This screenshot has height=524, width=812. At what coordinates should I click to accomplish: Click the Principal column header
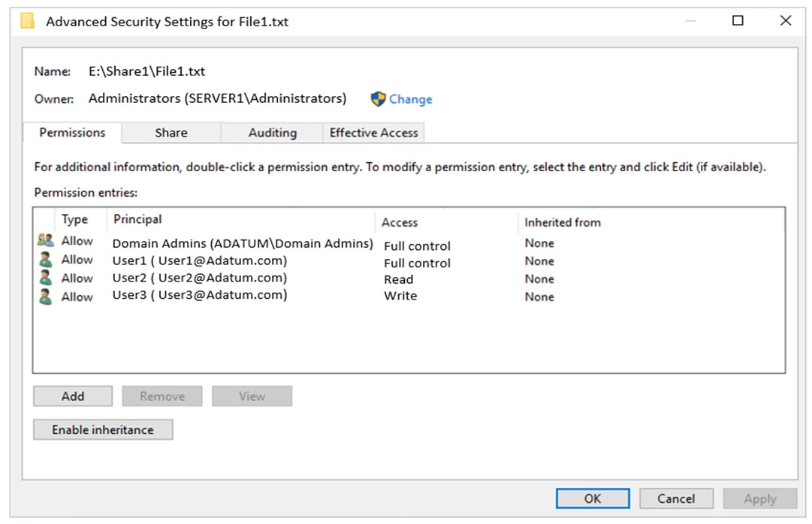tap(137, 219)
